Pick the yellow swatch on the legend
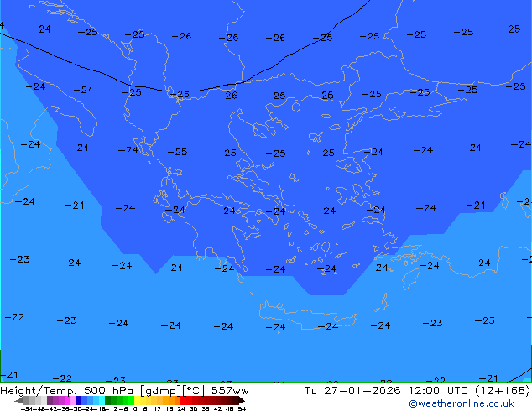The height and width of the screenshot is (411, 532). [x=137, y=400]
